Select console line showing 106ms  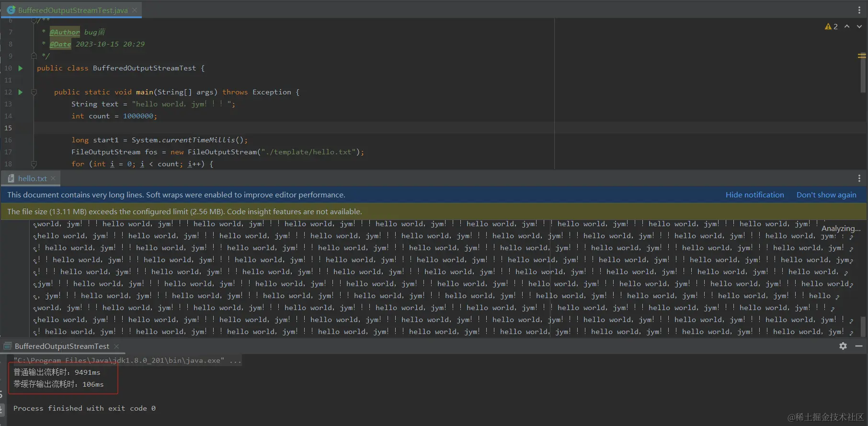coord(58,384)
